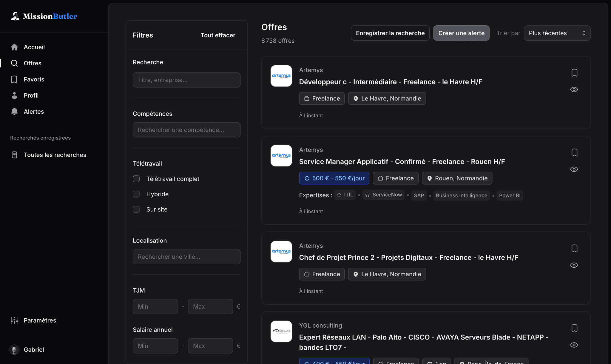Image resolution: width=611 pixels, height=364 pixels.
Task: Open the Alertes page
Action: [x=34, y=112]
